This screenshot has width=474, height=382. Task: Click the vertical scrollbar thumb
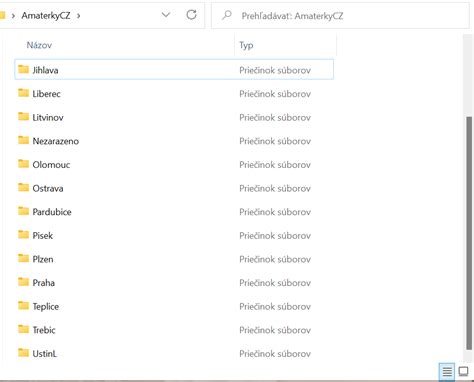(469, 233)
